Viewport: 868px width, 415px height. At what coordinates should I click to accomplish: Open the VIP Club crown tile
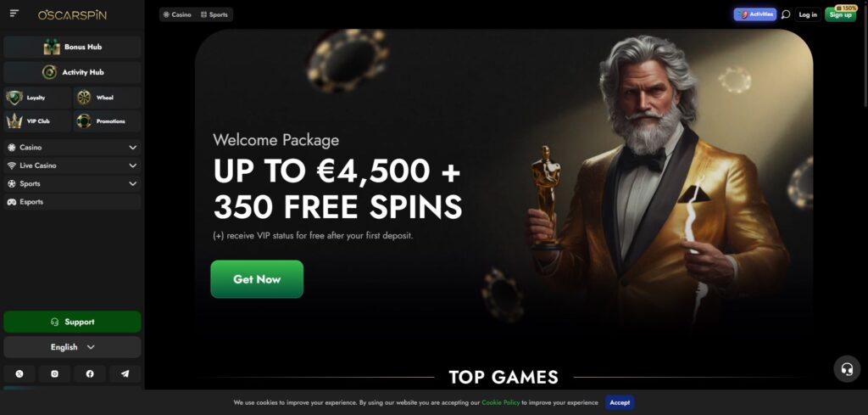(37, 121)
